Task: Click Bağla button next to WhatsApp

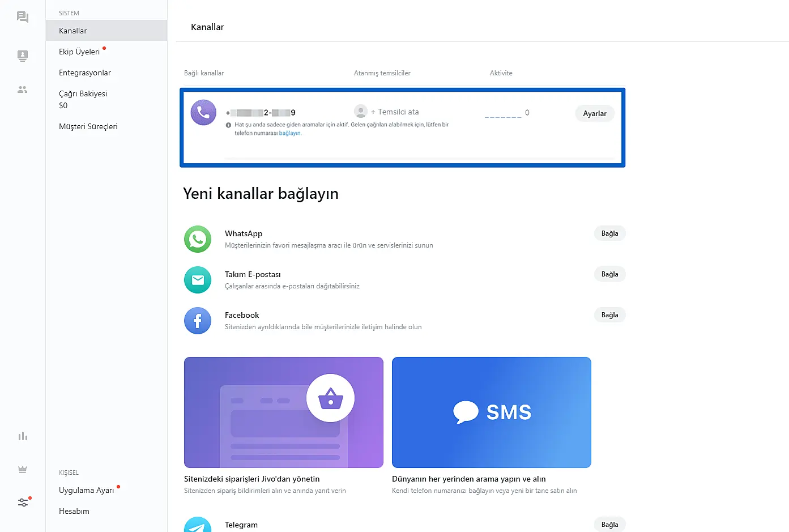Action: [609, 233]
